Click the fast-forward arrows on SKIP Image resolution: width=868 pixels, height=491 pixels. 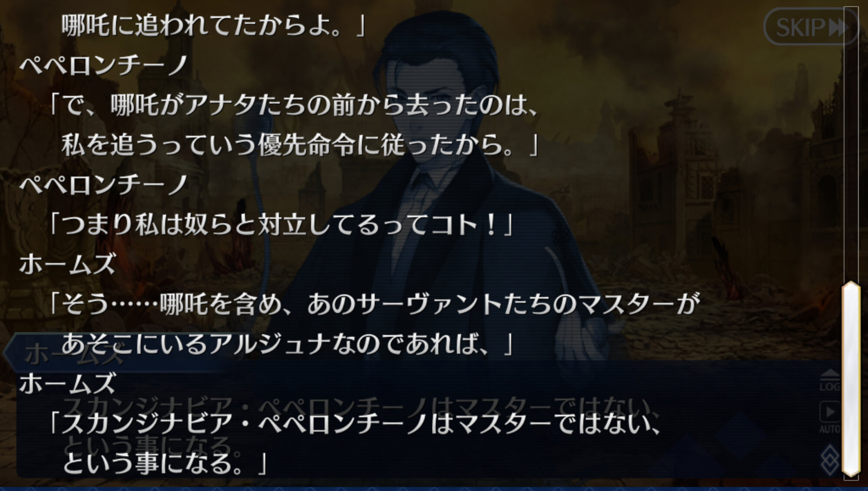click(838, 28)
